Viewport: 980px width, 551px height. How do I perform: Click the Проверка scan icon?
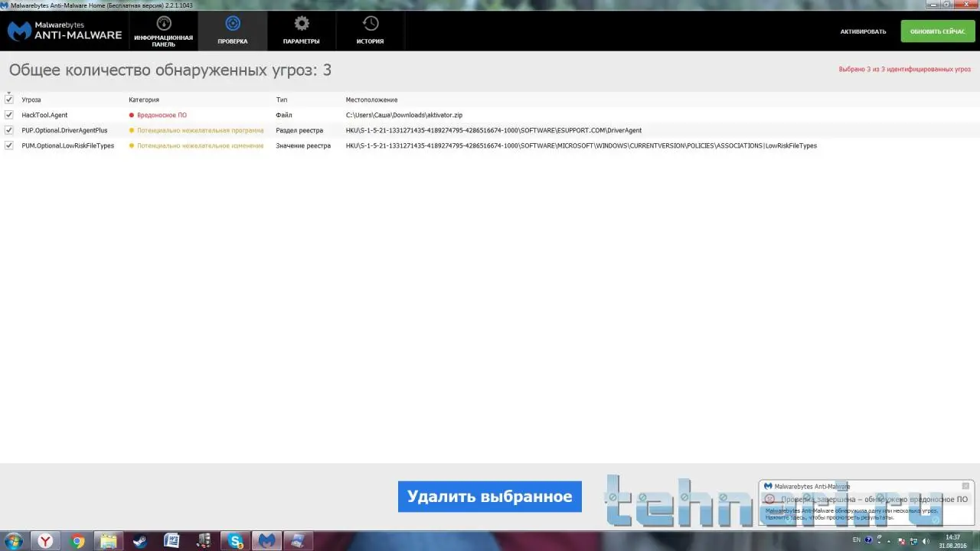pyautogui.click(x=233, y=24)
